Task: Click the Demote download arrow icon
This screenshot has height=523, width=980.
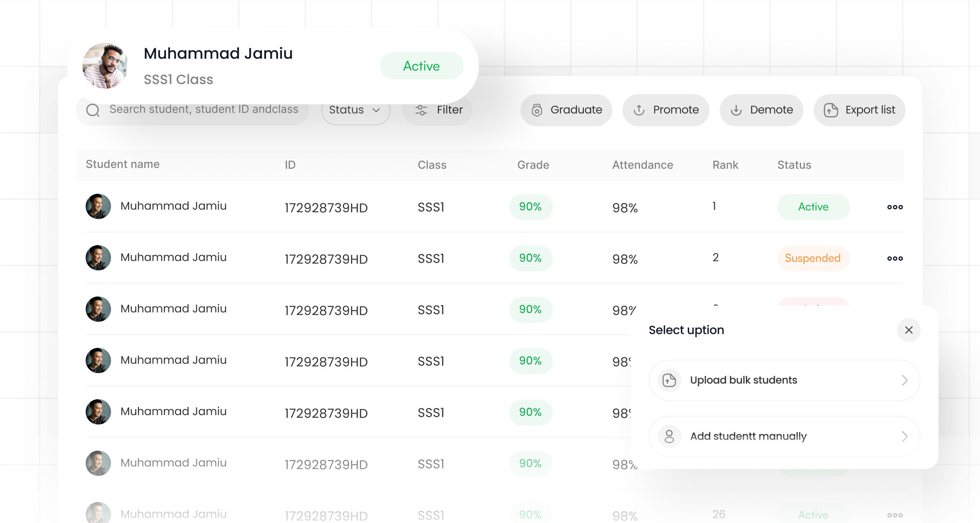Action: 736,110
